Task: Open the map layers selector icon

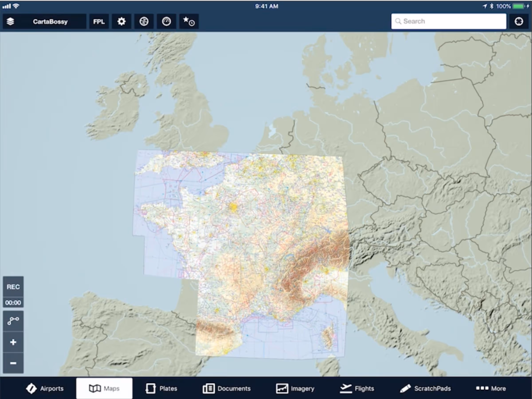Action: (x=10, y=22)
